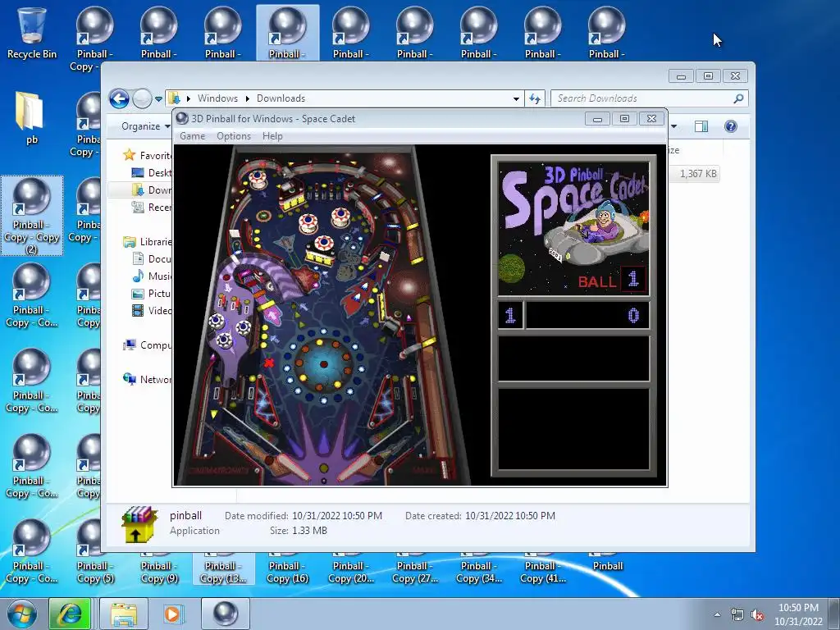The width and height of the screenshot is (840, 630).
Task: Select Desktop under Favorites
Action: 152,172
